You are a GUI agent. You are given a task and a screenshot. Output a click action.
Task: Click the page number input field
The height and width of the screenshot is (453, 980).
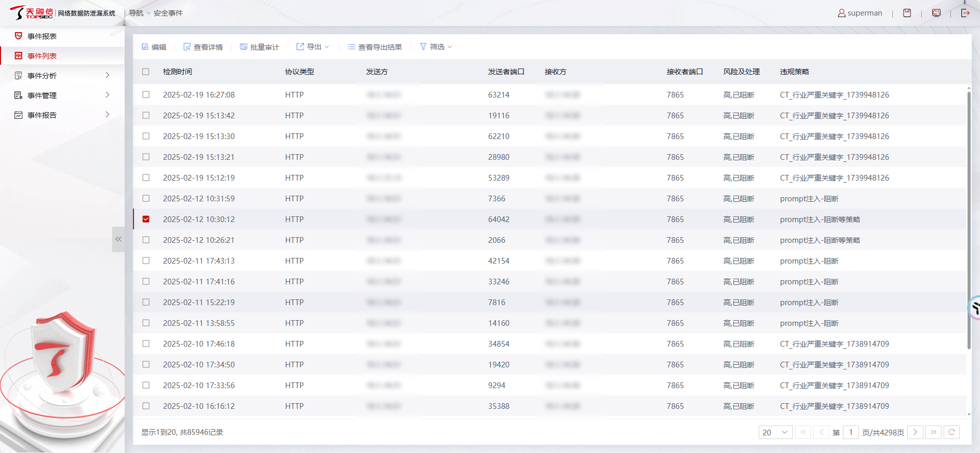(x=851, y=432)
